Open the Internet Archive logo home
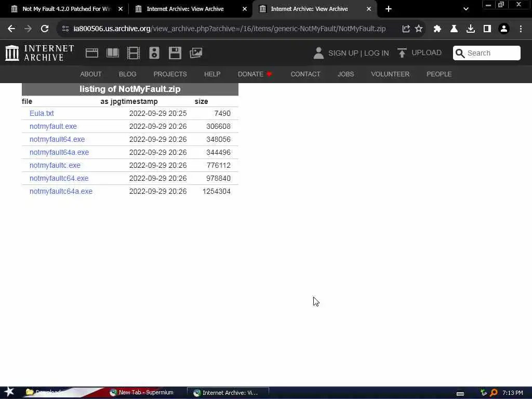Screen dimensions: 532x399 tap(39, 53)
